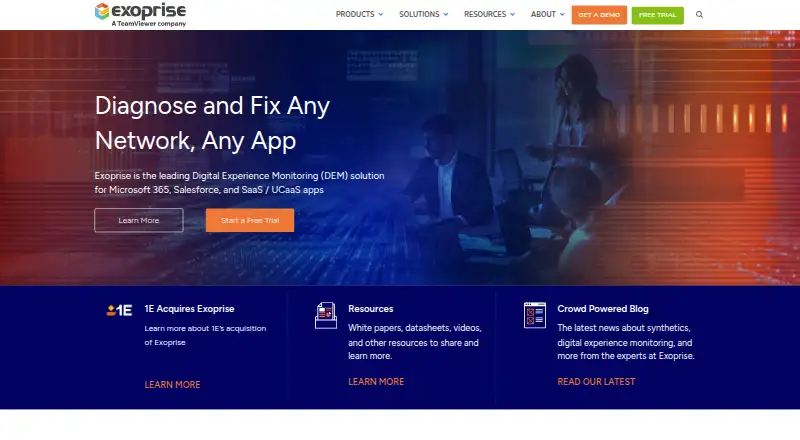Click the 1E Acquires Exoprise heading

point(189,309)
